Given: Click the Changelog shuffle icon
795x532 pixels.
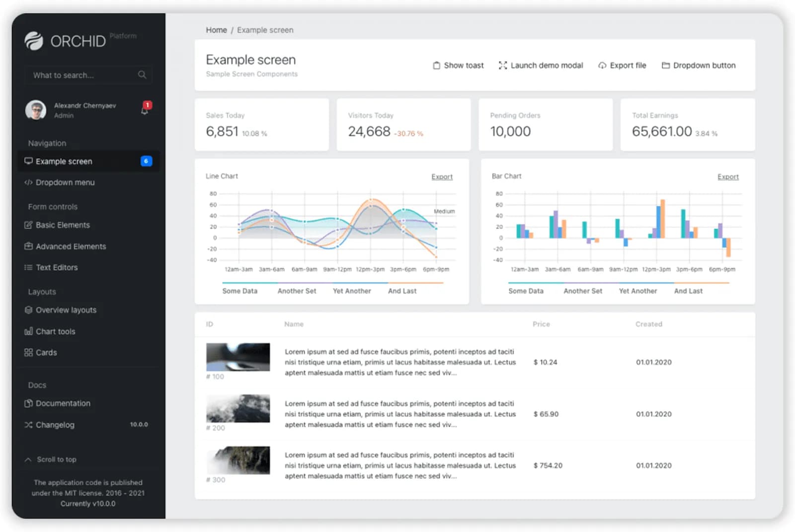Looking at the screenshot, I should [x=28, y=425].
